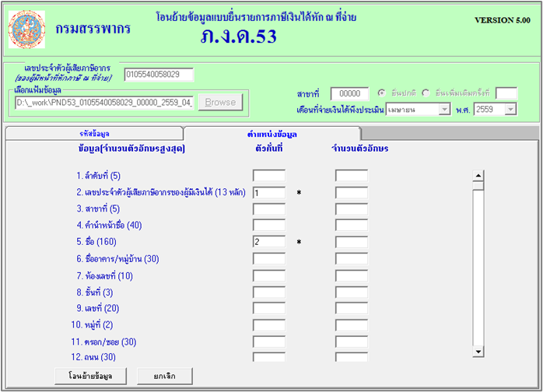
Task: Click scrollbar down arrow in field list
Action: pos(478,352)
